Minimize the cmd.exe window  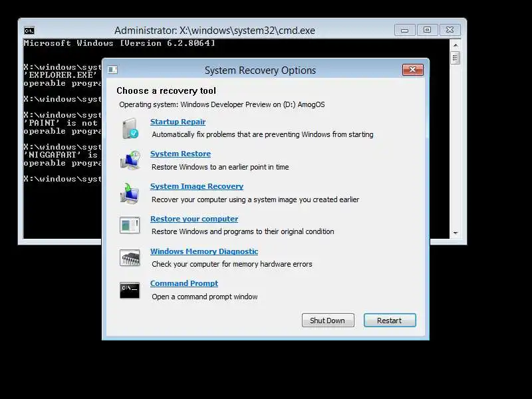click(x=405, y=30)
